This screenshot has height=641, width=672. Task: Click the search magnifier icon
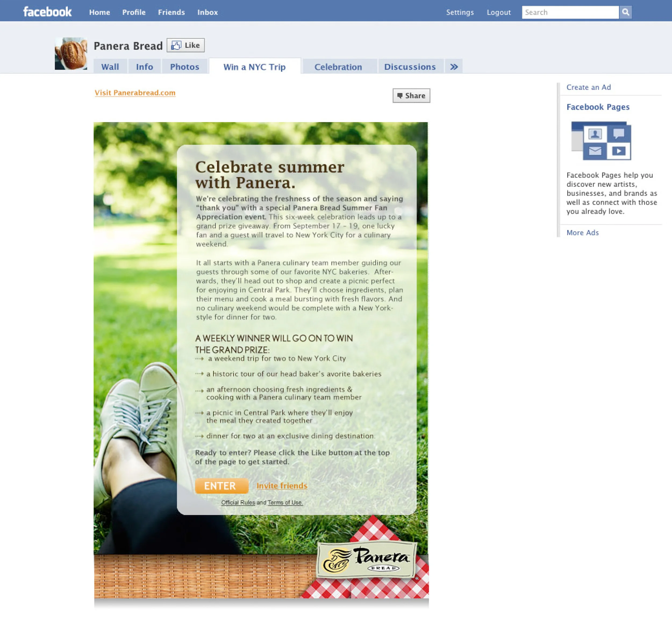point(625,12)
